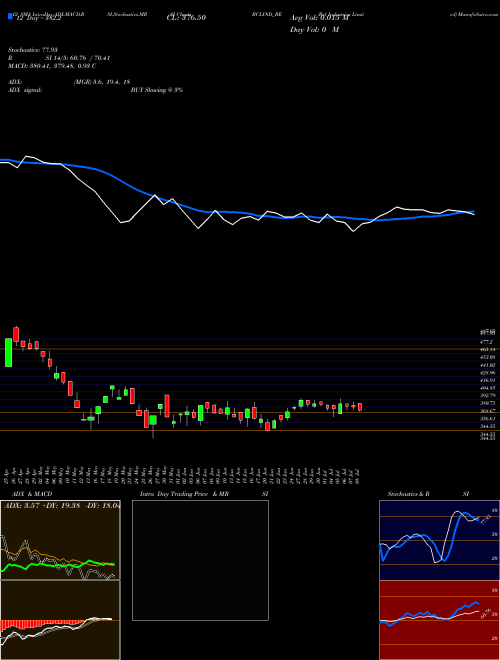500x660 pixels.
Task: Click the 441.02 price axis label
Action: [488, 365]
